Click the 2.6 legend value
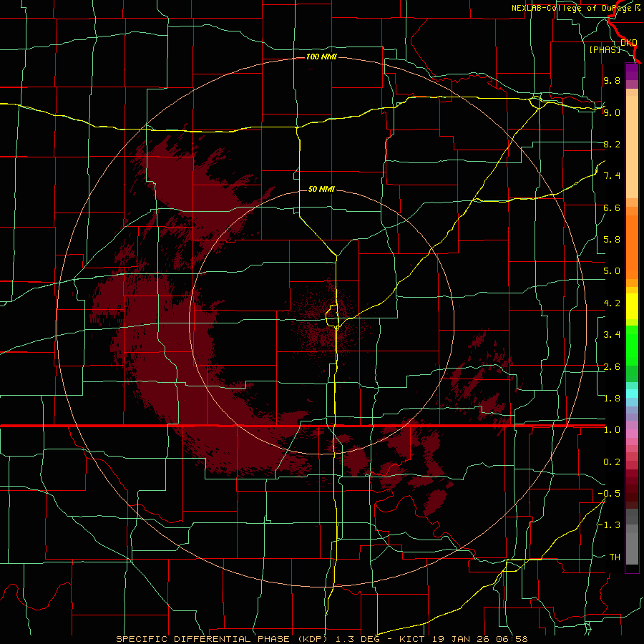The image size is (644, 644). coord(612,367)
